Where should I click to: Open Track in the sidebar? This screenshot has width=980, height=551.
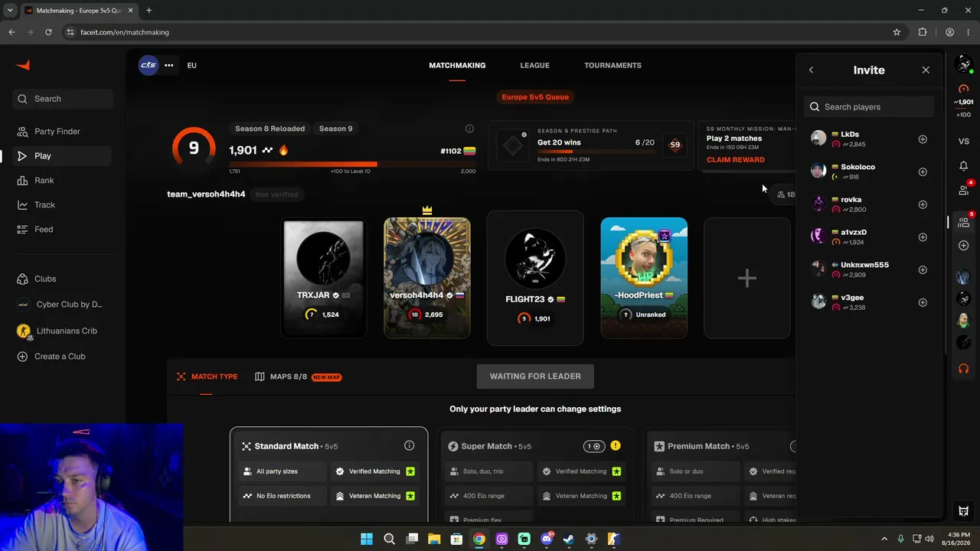tap(62, 205)
